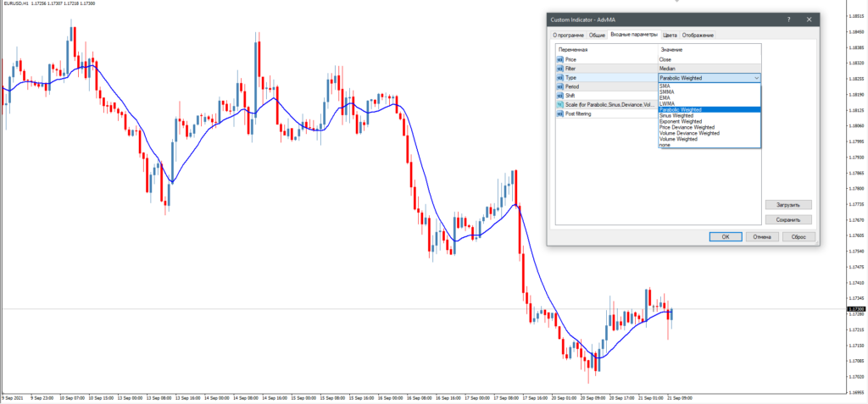Click the Сброс reset button

point(798,237)
